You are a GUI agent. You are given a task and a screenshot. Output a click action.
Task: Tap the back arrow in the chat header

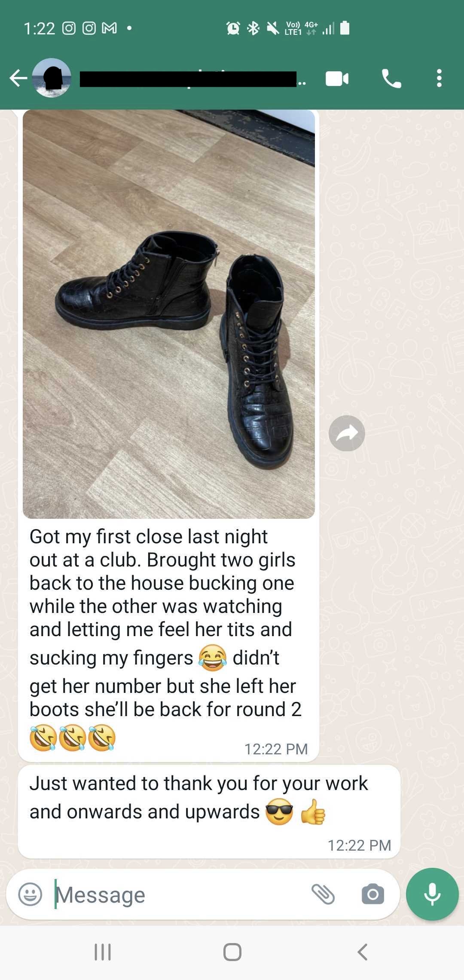point(18,78)
